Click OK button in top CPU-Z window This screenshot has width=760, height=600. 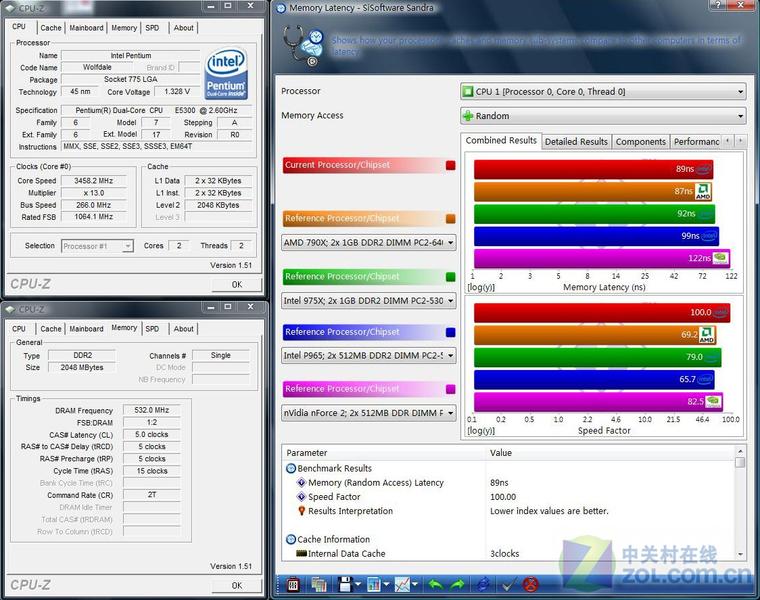pos(237,284)
